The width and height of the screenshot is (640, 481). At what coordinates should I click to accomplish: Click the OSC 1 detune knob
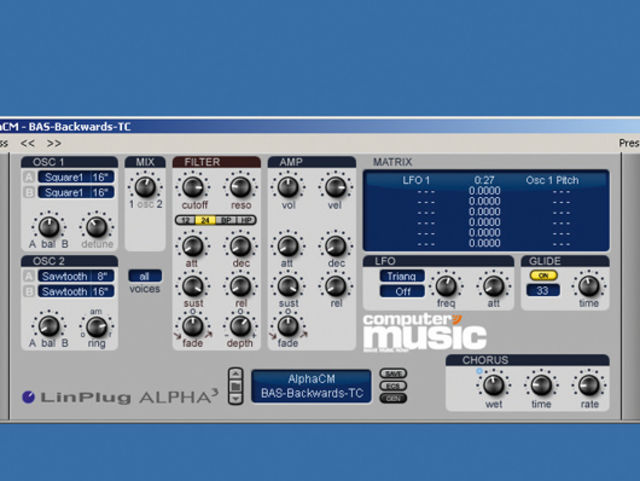[x=97, y=227]
